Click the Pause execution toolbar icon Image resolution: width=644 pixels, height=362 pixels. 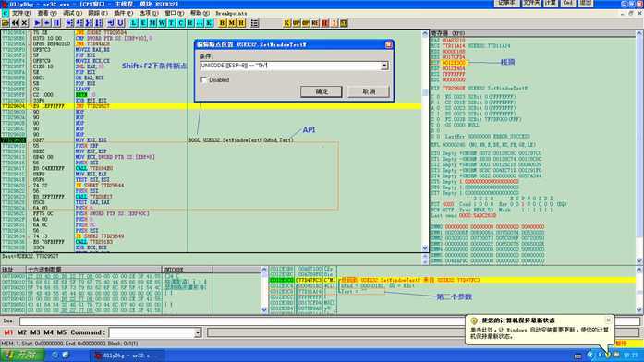coord(56,23)
